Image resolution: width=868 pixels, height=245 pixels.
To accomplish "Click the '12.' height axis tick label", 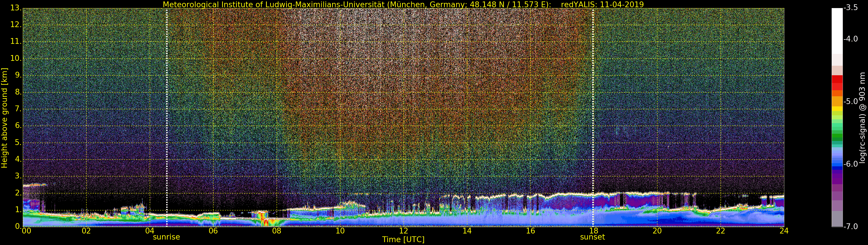I will [16, 24].
